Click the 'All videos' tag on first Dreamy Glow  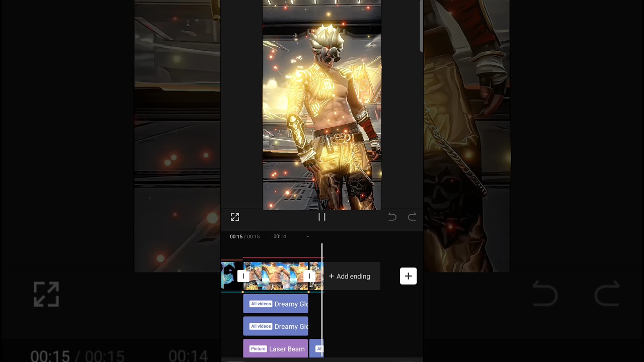coord(261,304)
